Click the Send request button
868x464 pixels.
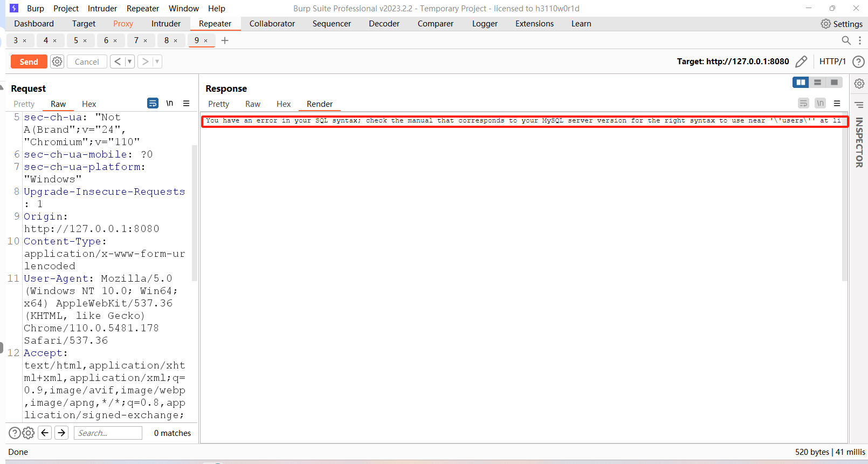click(29, 62)
